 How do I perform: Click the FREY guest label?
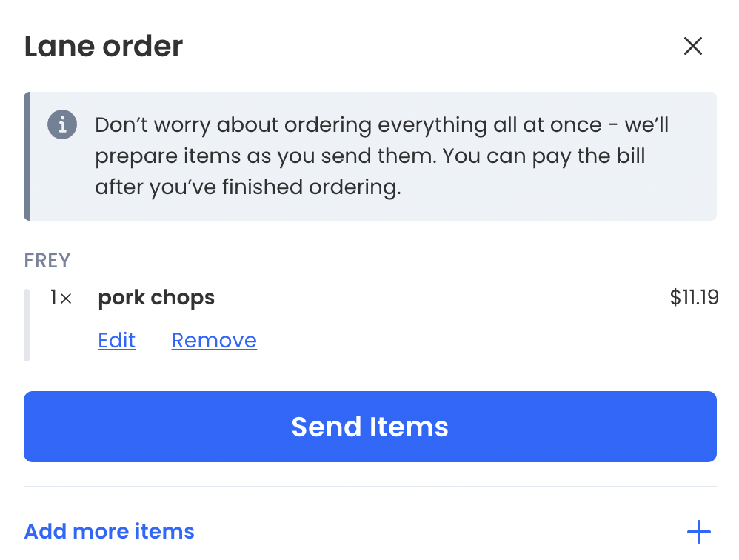tap(47, 260)
